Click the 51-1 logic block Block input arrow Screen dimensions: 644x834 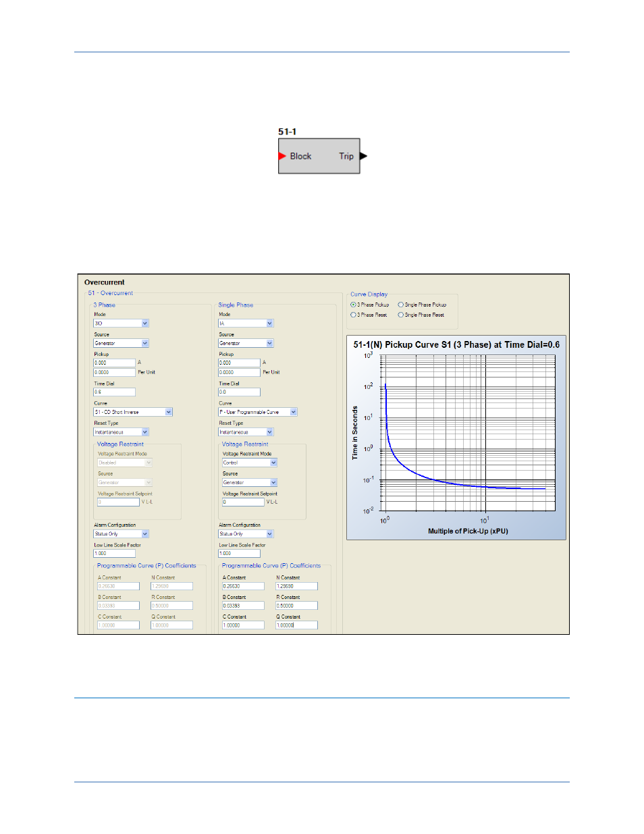click(x=282, y=156)
